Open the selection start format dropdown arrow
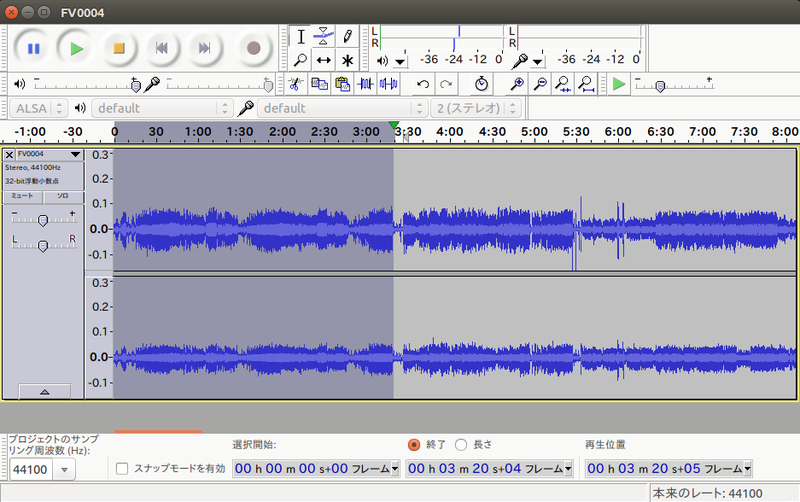The width and height of the screenshot is (800, 502). [x=395, y=468]
